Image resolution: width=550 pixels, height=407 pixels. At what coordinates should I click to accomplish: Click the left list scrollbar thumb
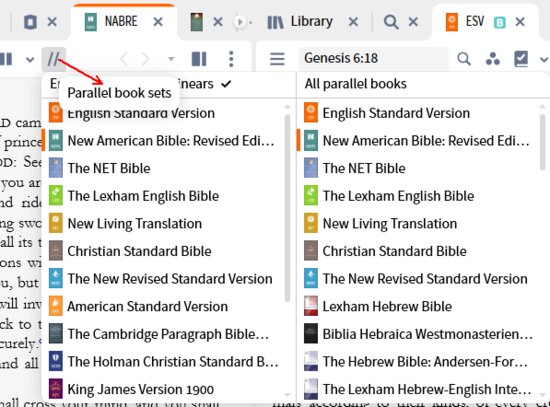click(288, 208)
